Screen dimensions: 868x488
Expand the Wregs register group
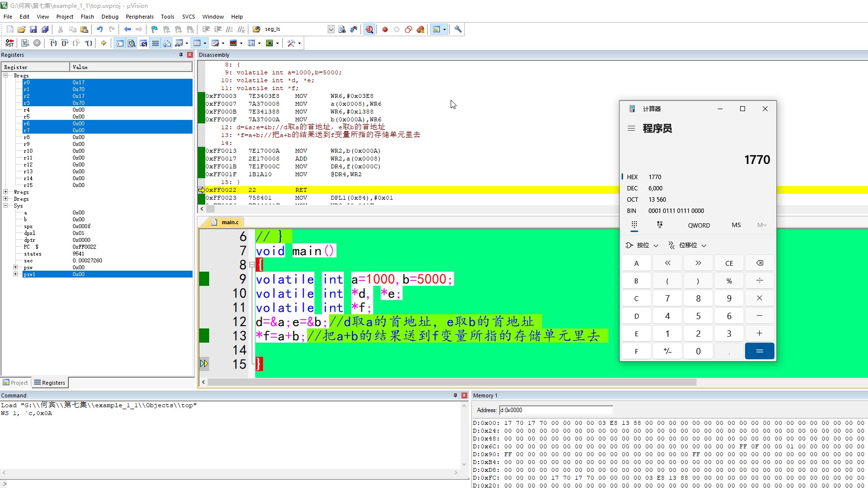(6, 192)
